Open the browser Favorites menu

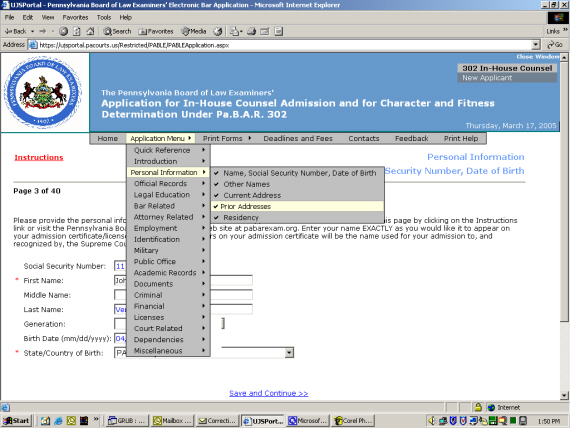pos(75,17)
